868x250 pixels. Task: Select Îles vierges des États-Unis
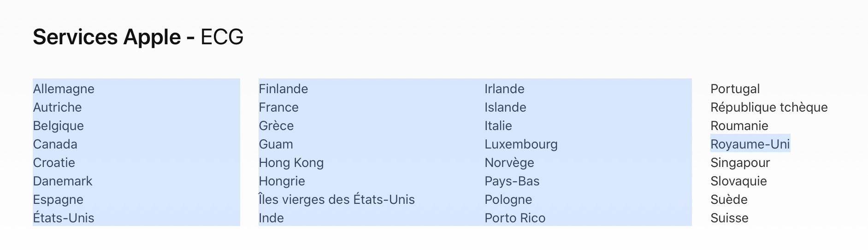point(337,199)
